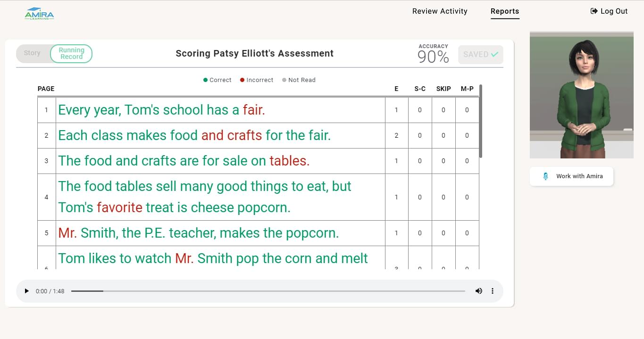
Task: Click the Amira Learning logo
Action: (39, 14)
